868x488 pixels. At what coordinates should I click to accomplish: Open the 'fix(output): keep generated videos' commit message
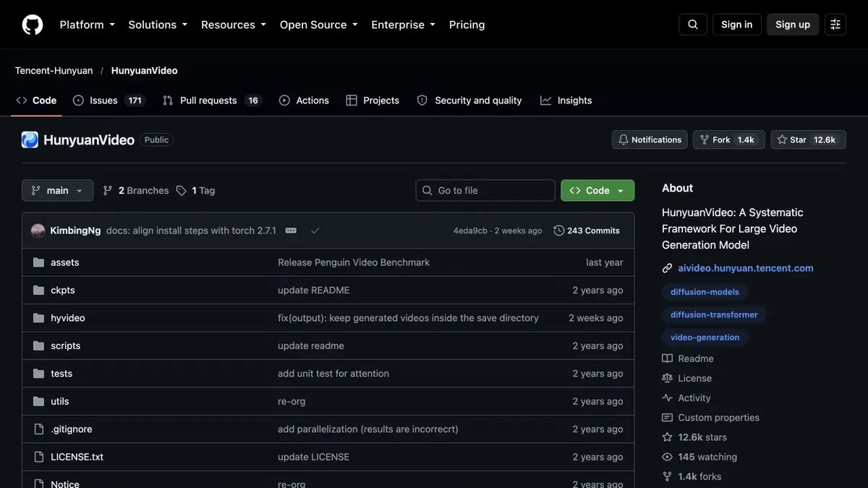point(408,318)
